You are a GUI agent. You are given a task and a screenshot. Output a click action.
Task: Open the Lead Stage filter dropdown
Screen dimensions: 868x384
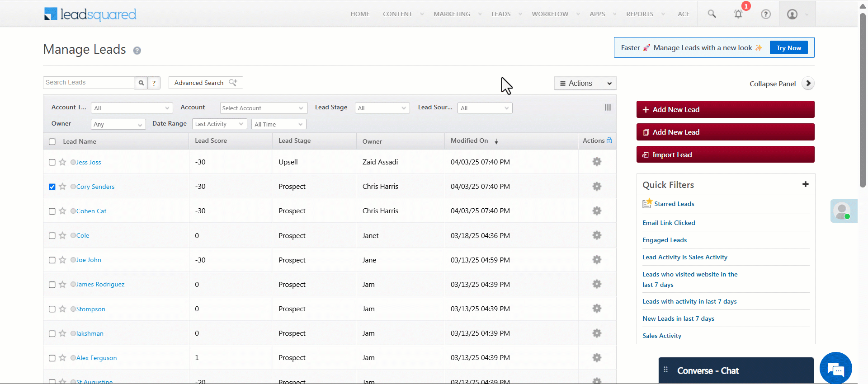[382, 108]
